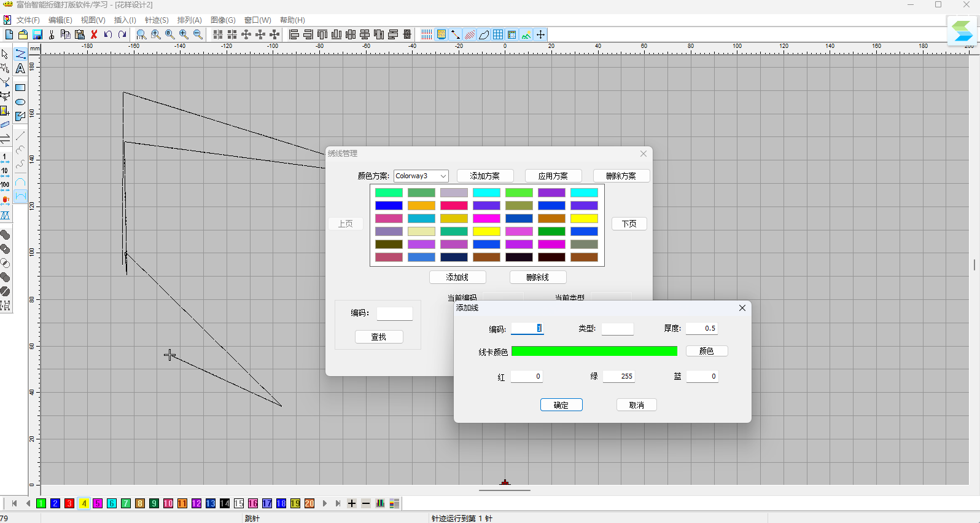Select the rectangle shape tool
The width and height of the screenshot is (980, 523).
(x=20, y=87)
